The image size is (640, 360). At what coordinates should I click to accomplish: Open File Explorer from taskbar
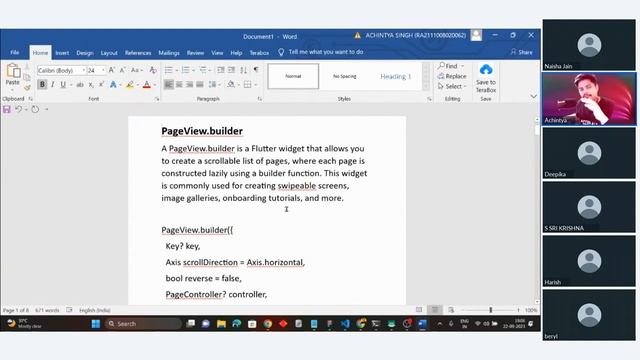tap(221, 324)
